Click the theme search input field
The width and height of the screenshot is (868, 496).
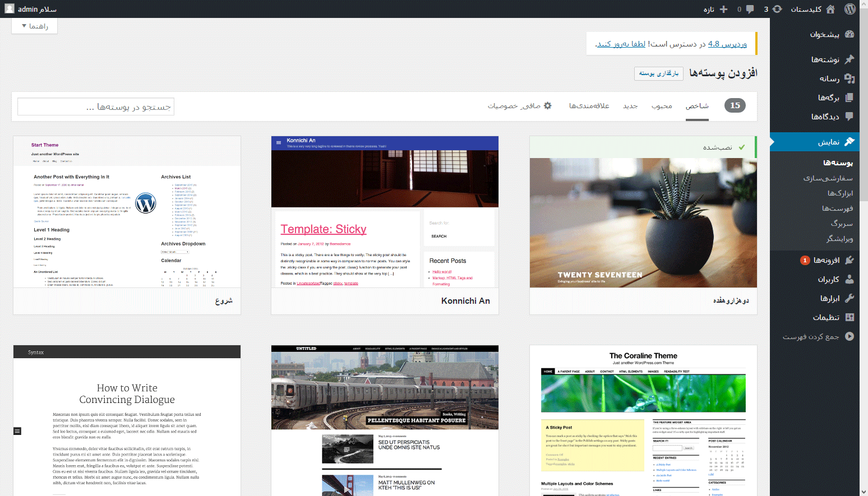[96, 106]
